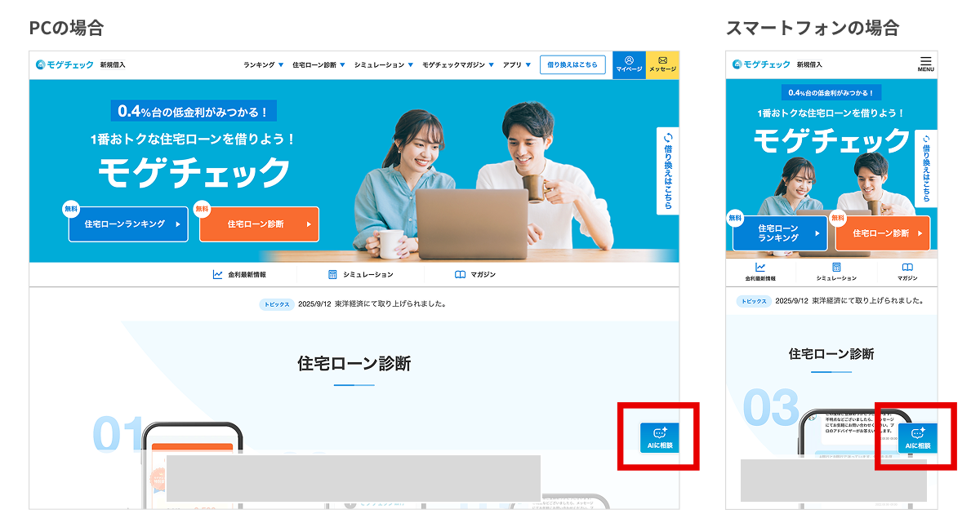Click the orange 住宅ローン診断 button

[258, 224]
